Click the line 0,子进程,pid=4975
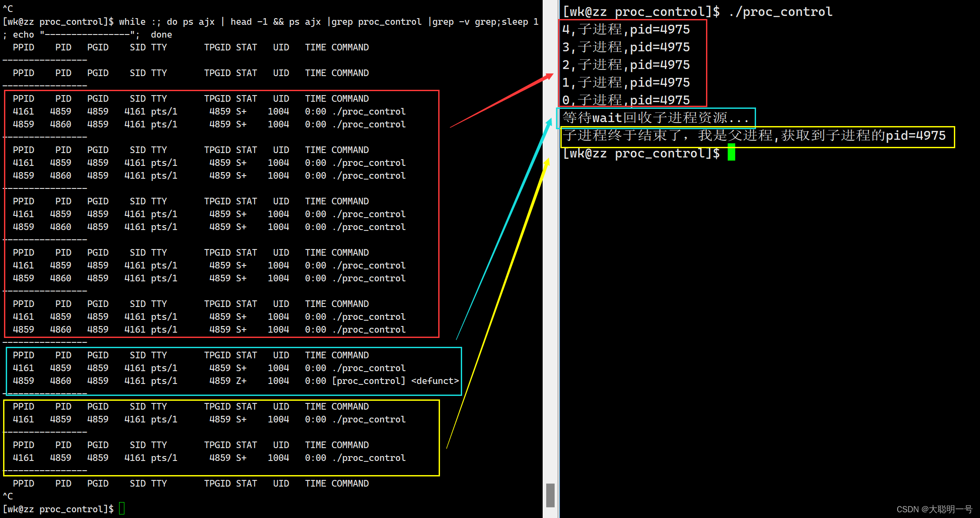The height and width of the screenshot is (518, 980). click(626, 100)
